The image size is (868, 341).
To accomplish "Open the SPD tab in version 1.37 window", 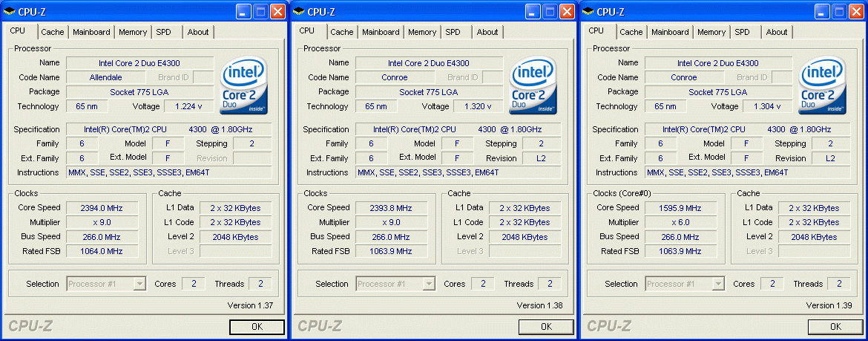I will pos(163,32).
